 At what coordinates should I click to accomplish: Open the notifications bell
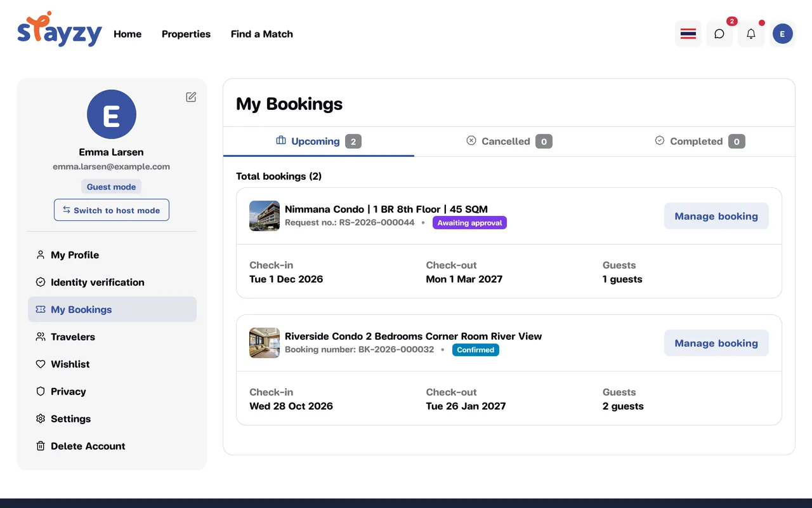point(751,34)
